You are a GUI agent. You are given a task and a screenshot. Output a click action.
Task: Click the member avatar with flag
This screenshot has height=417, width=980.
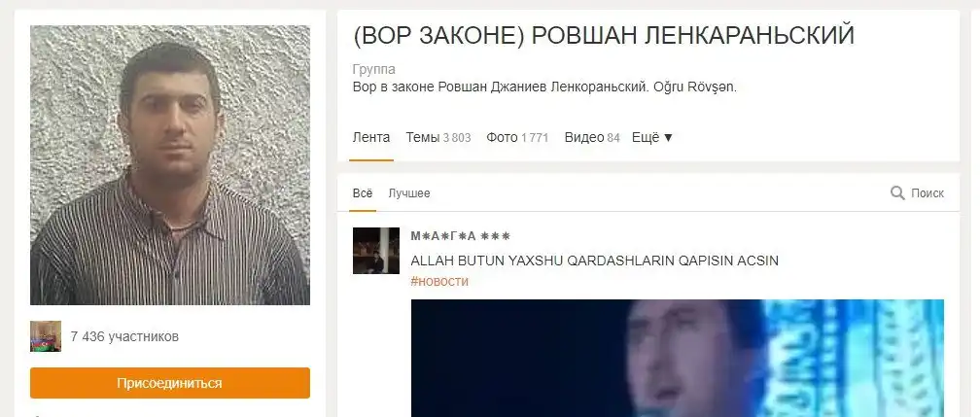(46, 336)
